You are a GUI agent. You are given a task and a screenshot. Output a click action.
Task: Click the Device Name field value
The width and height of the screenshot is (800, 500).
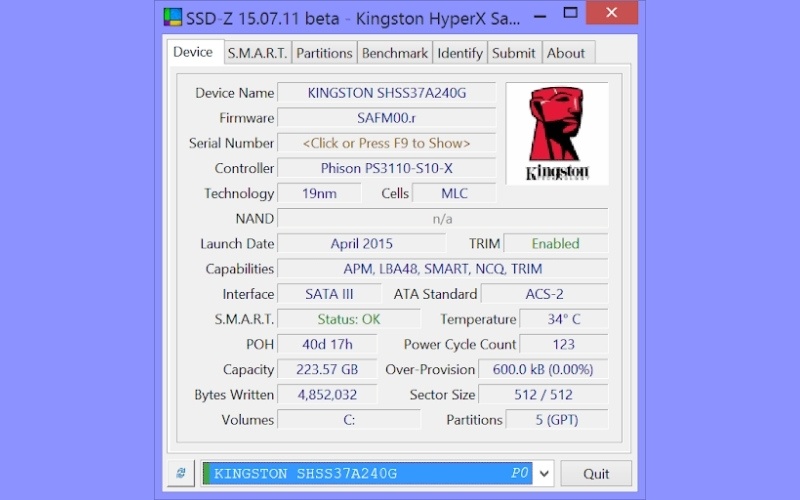click(x=386, y=93)
